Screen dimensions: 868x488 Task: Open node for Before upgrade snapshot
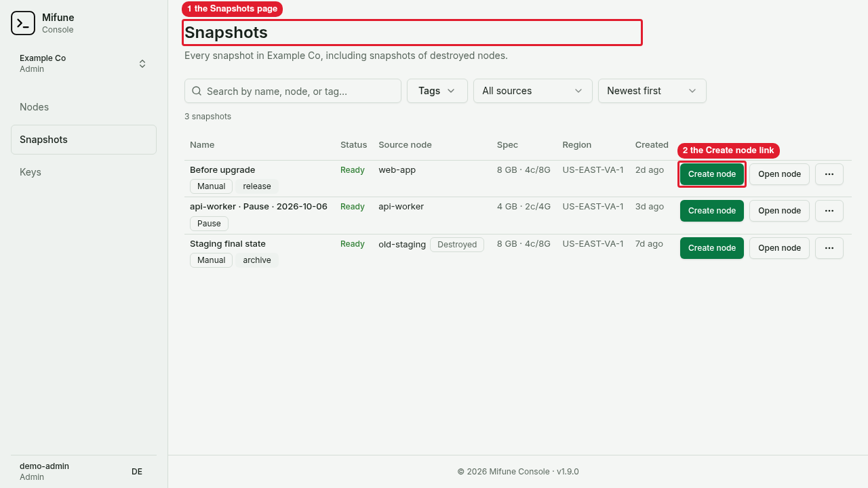(x=779, y=174)
